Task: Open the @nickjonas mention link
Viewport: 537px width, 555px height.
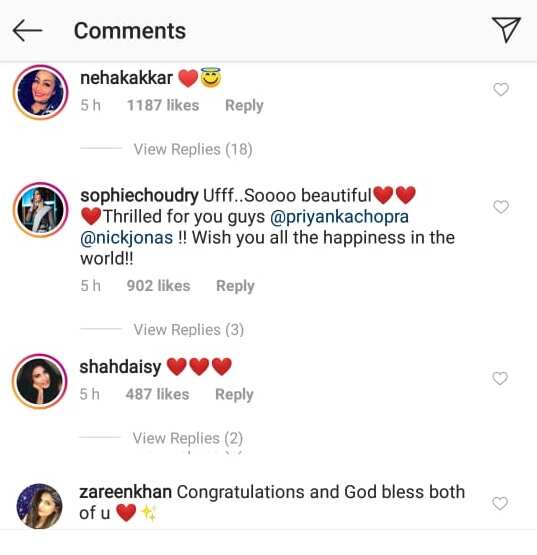Action: tap(127, 238)
